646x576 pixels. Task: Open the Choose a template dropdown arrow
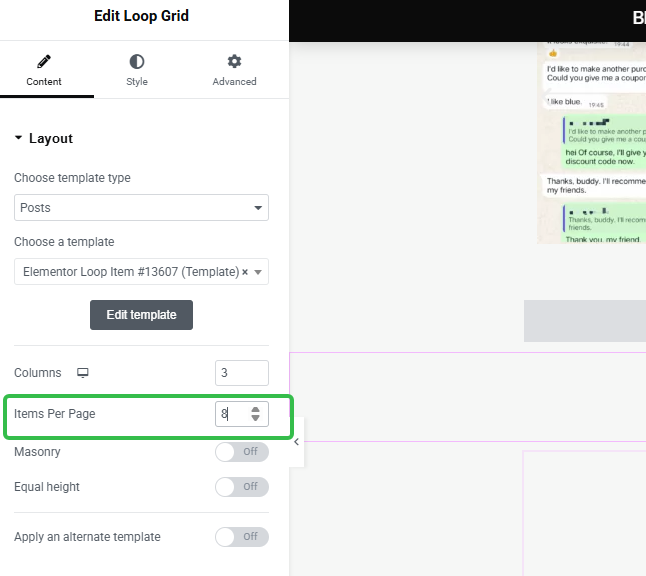pos(259,272)
